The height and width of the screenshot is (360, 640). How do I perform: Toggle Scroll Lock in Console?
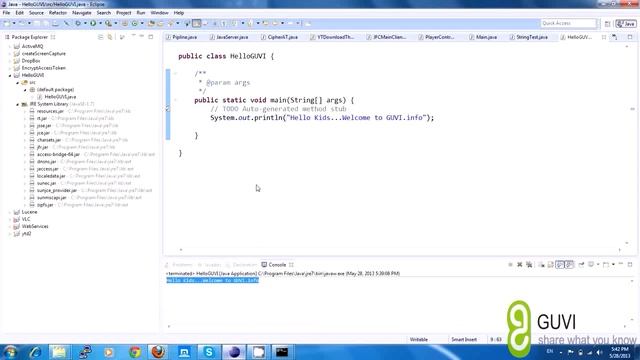pyautogui.click(x=551, y=264)
